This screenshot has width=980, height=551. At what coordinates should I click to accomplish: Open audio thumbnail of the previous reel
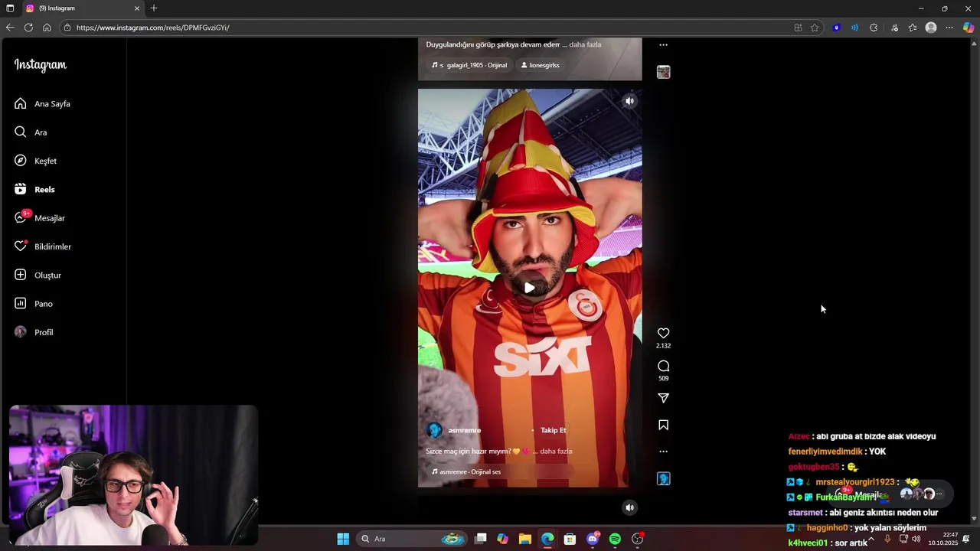tap(663, 72)
